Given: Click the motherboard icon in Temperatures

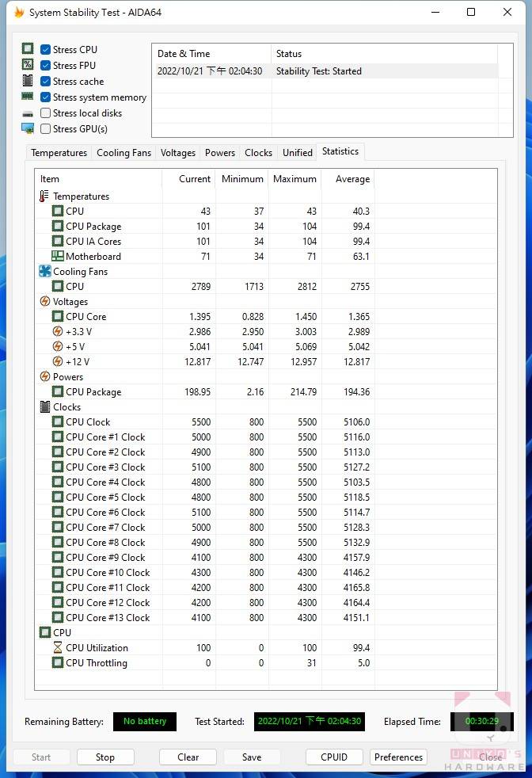Looking at the screenshot, I should click(x=58, y=256).
